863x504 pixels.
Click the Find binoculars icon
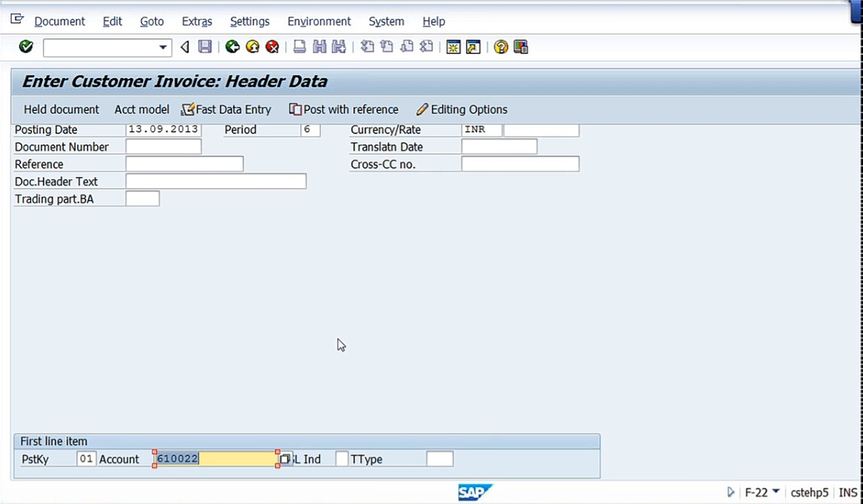tap(319, 47)
